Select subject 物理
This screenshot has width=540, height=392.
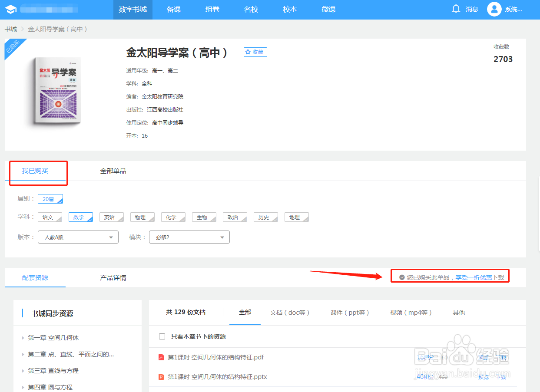coord(142,217)
